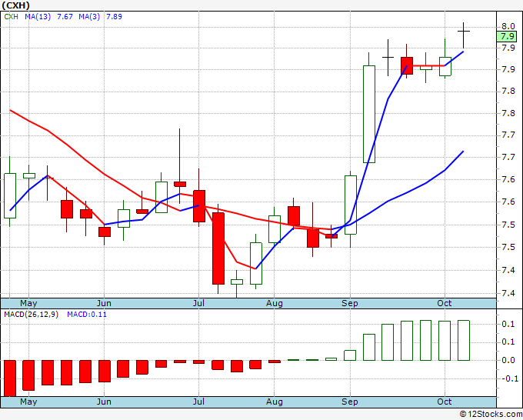Click the CXH ticker legend label
The height and width of the screenshot is (420, 523).
pyautogui.click(x=11, y=17)
